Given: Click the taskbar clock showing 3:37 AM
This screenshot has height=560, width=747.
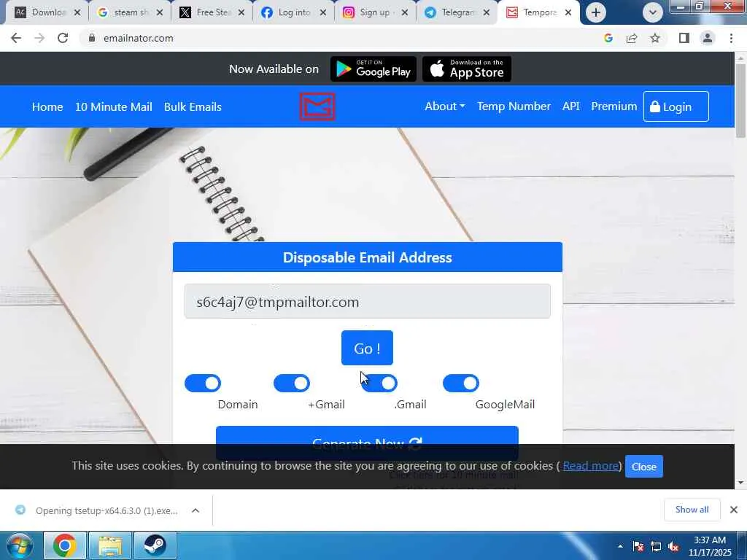Looking at the screenshot, I should click(x=709, y=546).
